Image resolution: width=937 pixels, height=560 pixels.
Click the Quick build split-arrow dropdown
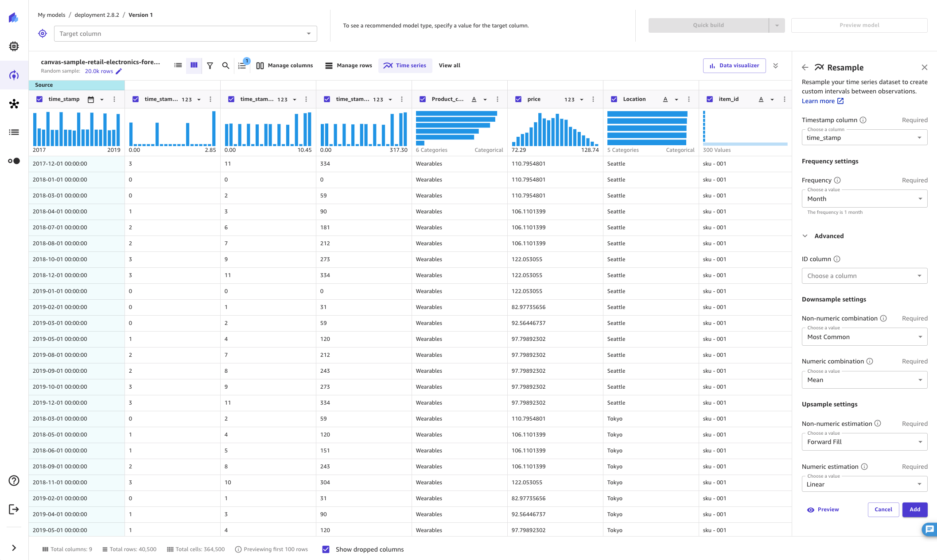[776, 25]
